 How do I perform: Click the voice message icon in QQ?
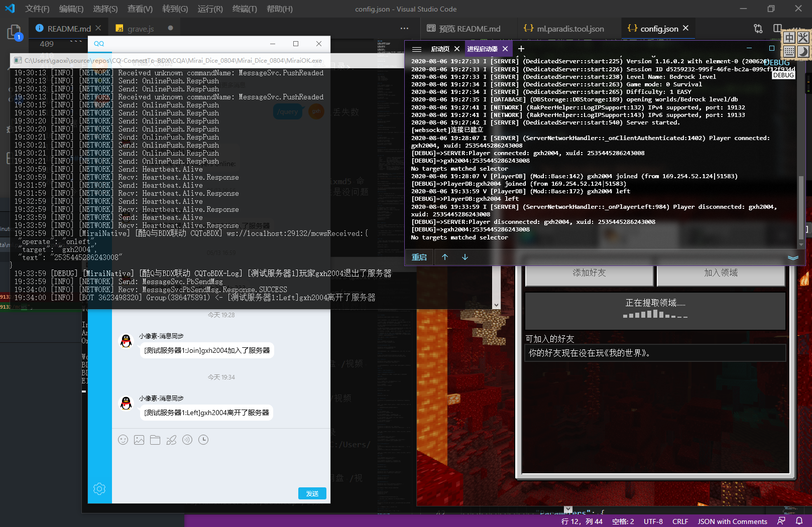coord(187,439)
